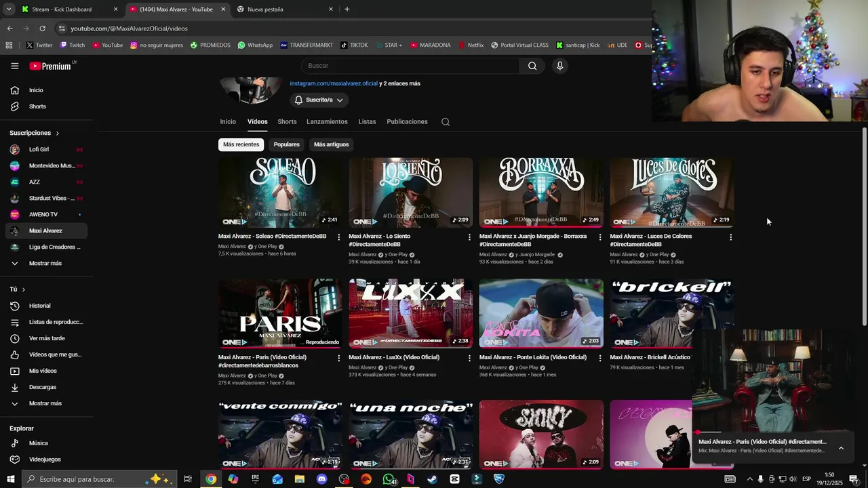
Task: Open Mis vídeos in sidebar
Action: pos(46,371)
